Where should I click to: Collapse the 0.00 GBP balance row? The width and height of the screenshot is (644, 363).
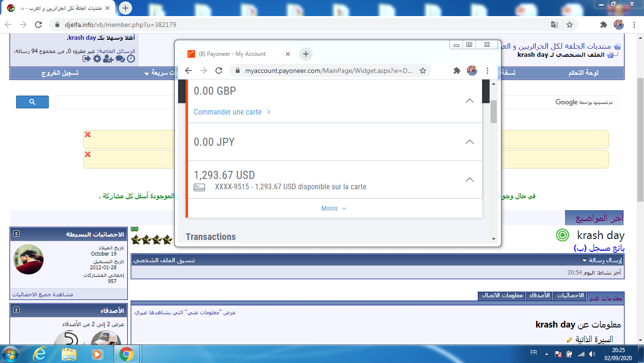pos(469,100)
